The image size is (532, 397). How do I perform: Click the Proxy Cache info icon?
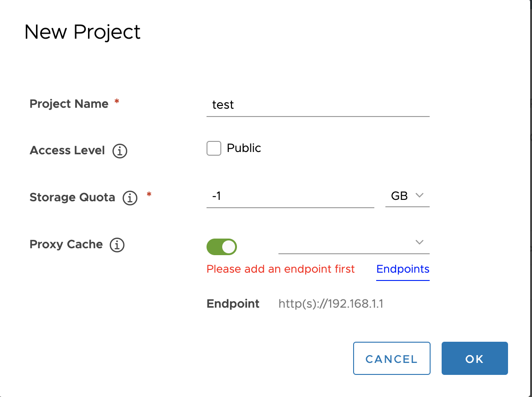[x=117, y=245]
